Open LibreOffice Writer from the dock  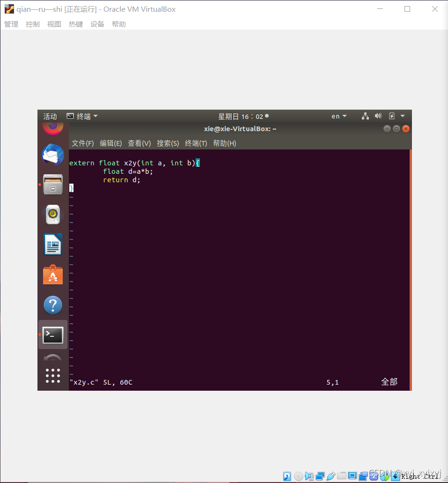point(52,245)
